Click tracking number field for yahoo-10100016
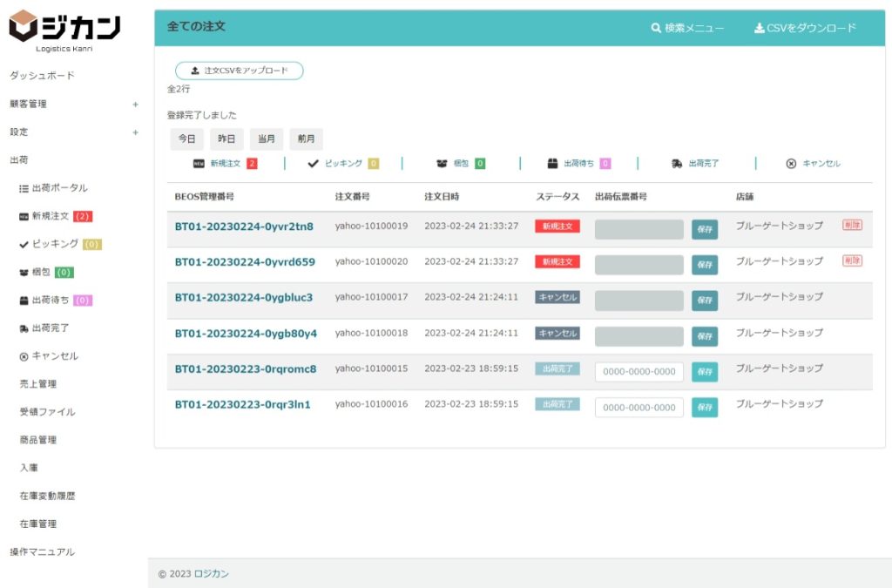The width and height of the screenshot is (892, 588). coord(639,408)
